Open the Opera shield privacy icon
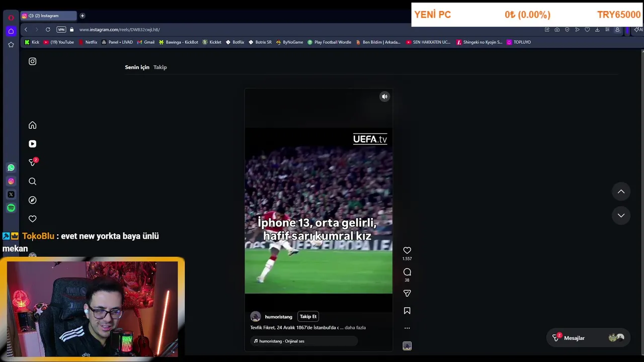This screenshot has height=362, width=644. 567,30
